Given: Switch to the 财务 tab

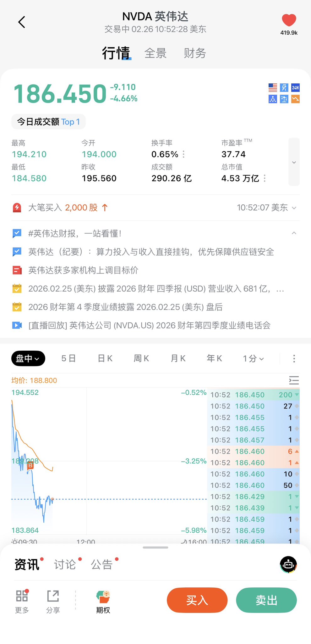Looking at the screenshot, I should [x=195, y=53].
